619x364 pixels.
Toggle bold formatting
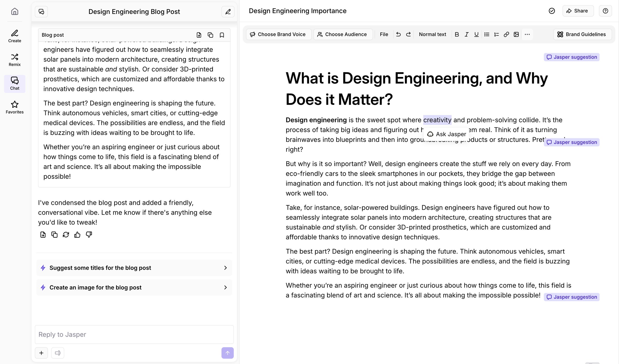(457, 34)
